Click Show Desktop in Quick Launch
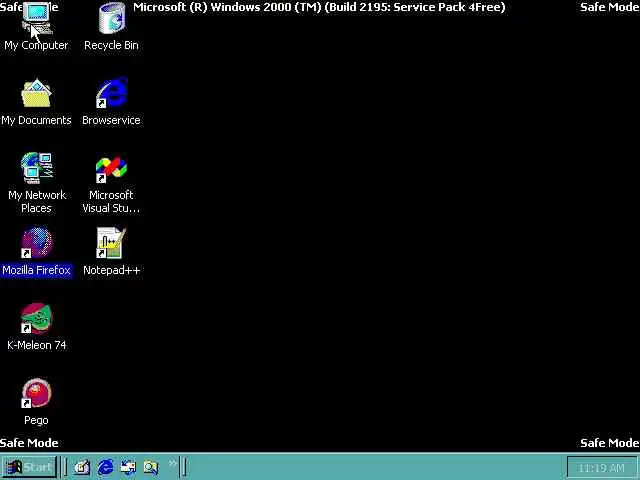The image size is (640, 480). [82, 467]
